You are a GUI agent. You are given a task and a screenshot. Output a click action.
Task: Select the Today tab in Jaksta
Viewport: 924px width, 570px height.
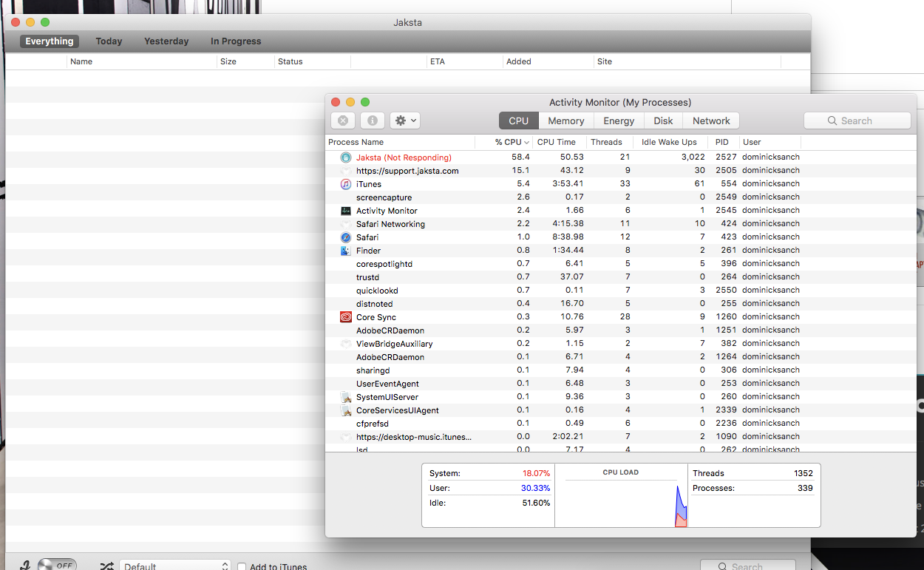(x=109, y=41)
